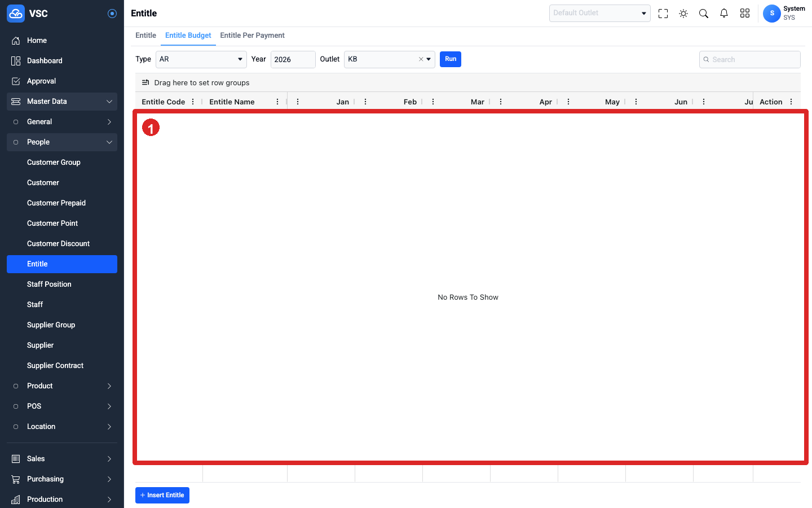Image resolution: width=812 pixels, height=508 pixels.
Task: Open the System user avatar
Action: click(x=772, y=14)
